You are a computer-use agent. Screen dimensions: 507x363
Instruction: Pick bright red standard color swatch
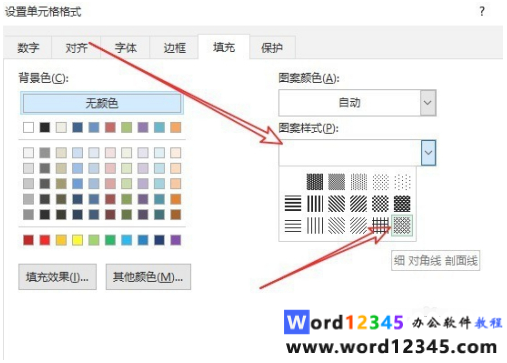click(45, 240)
